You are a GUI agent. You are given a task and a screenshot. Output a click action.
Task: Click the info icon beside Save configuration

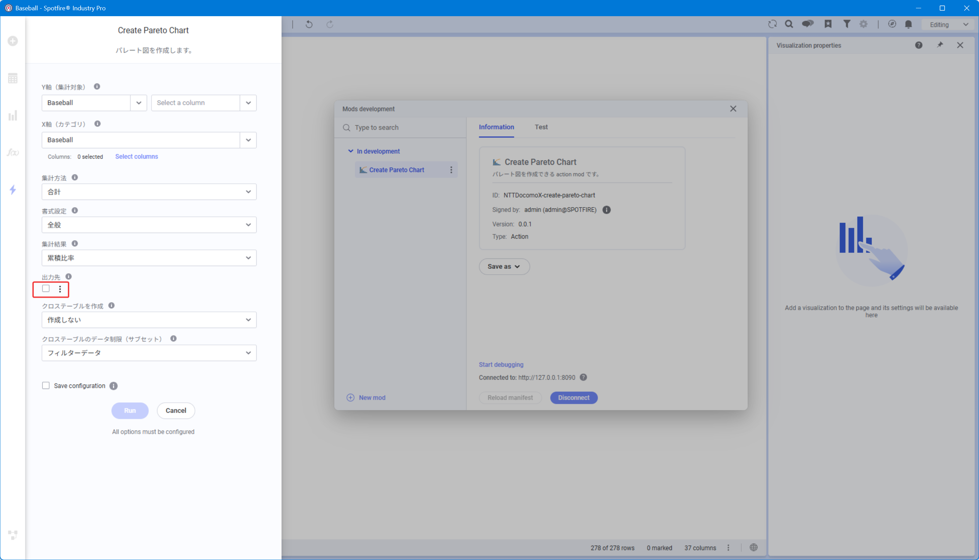[x=114, y=386]
